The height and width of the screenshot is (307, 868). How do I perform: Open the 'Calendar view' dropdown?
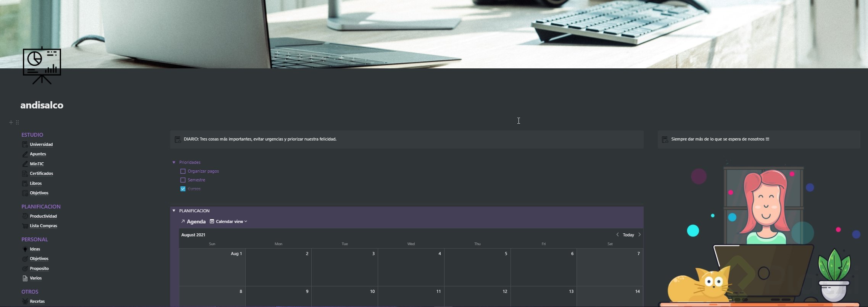pos(229,221)
